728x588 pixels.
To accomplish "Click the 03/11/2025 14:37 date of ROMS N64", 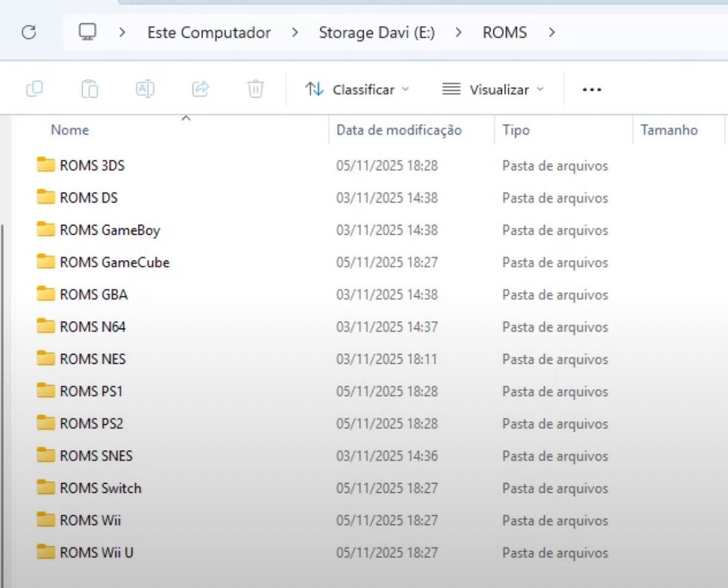I will point(387,327).
